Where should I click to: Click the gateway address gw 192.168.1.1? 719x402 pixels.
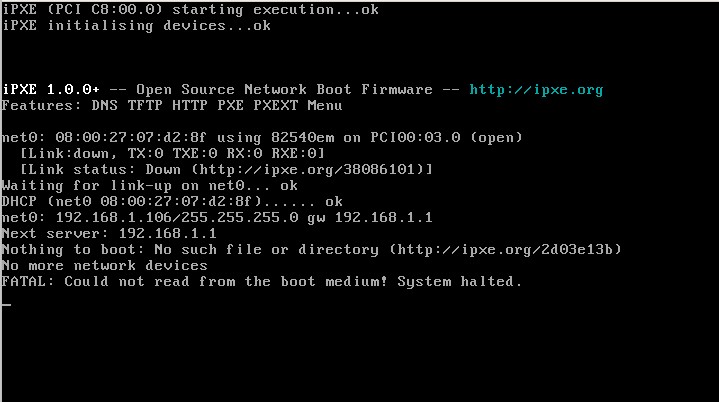pos(370,218)
